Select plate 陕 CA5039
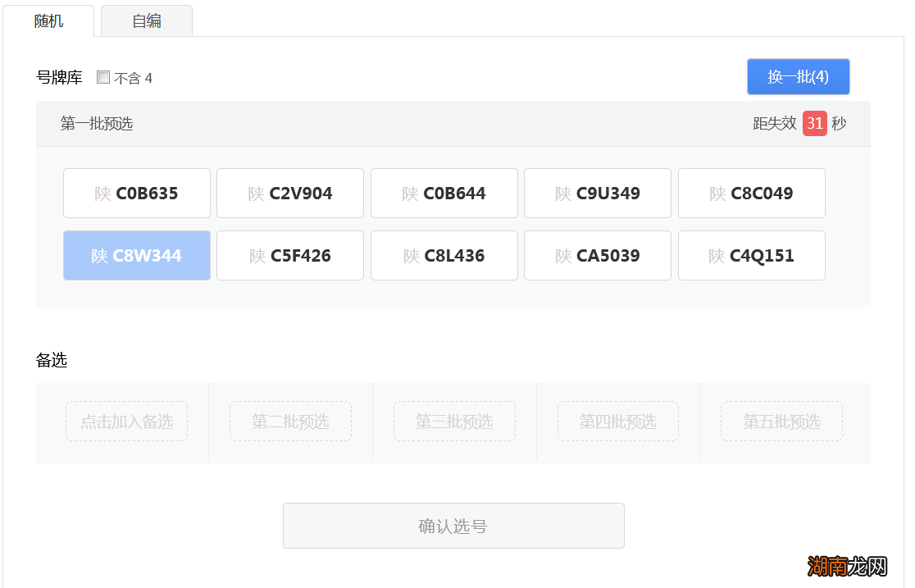This screenshot has height=588, width=915. tap(598, 256)
